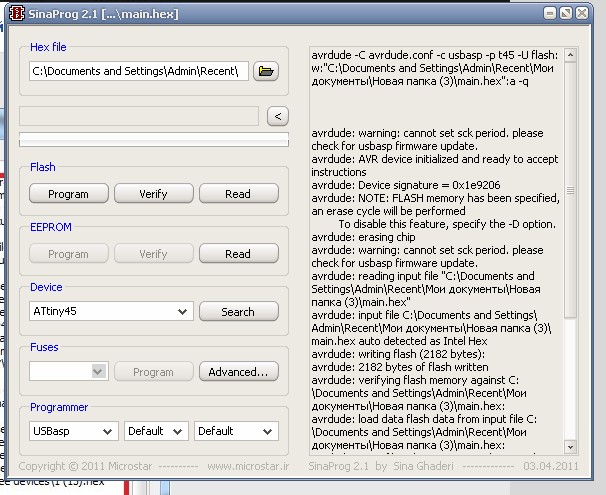Click the hex file path input field
The width and height of the screenshot is (606, 495).
[x=139, y=71]
